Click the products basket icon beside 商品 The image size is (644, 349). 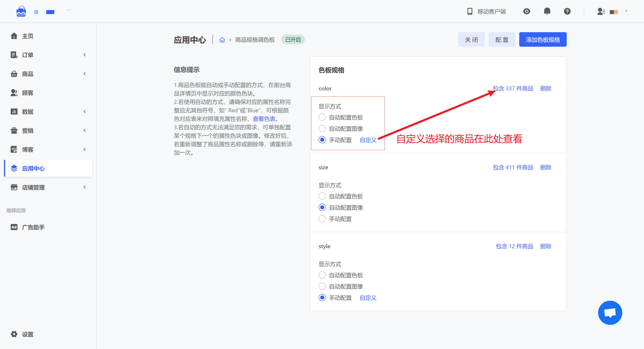click(x=14, y=74)
